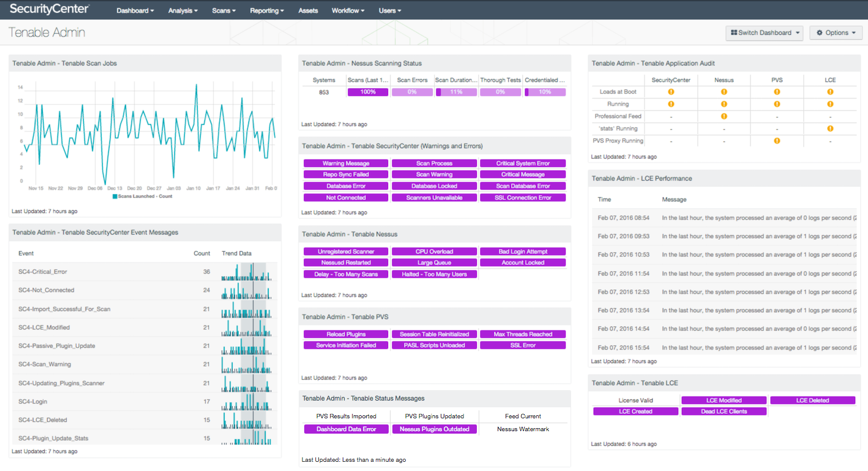Click LCE 'stats' Running warning icon
868x471 pixels.
(x=830, y=129)
